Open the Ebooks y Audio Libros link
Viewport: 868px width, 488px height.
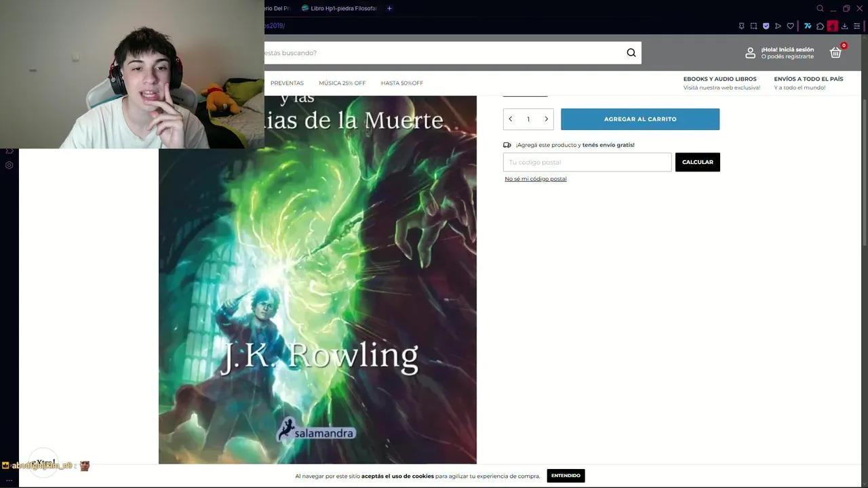tap(720, 79)
